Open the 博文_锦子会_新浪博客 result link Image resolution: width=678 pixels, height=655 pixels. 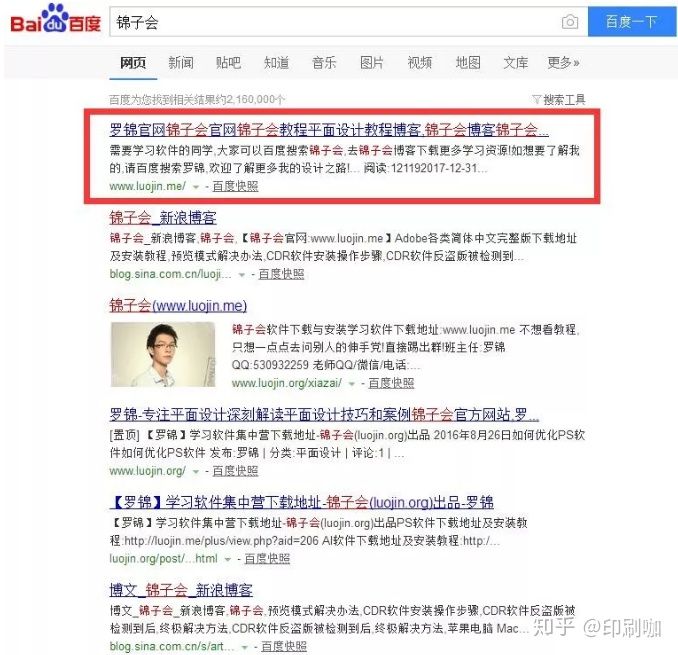(x=181, y=590)
